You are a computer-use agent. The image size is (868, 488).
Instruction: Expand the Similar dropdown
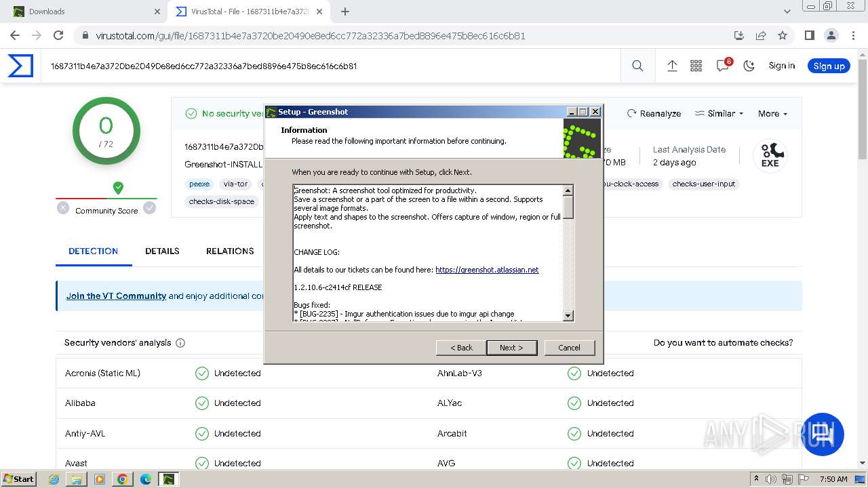[x=719, y=113]
